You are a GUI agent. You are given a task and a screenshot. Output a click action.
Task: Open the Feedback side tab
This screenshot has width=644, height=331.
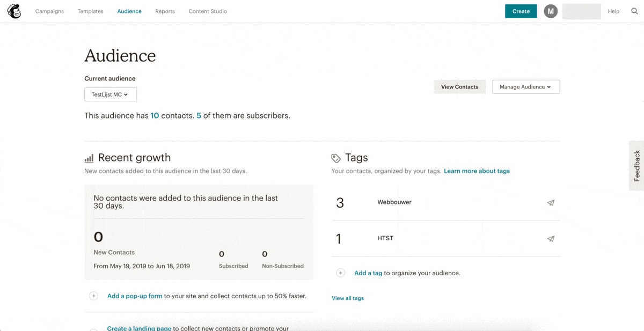636,166
